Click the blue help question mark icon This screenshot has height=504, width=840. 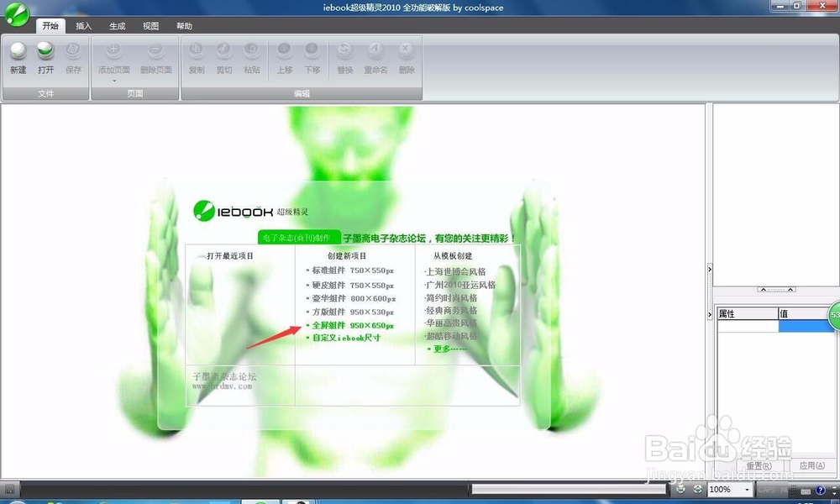tap(820, 490)
